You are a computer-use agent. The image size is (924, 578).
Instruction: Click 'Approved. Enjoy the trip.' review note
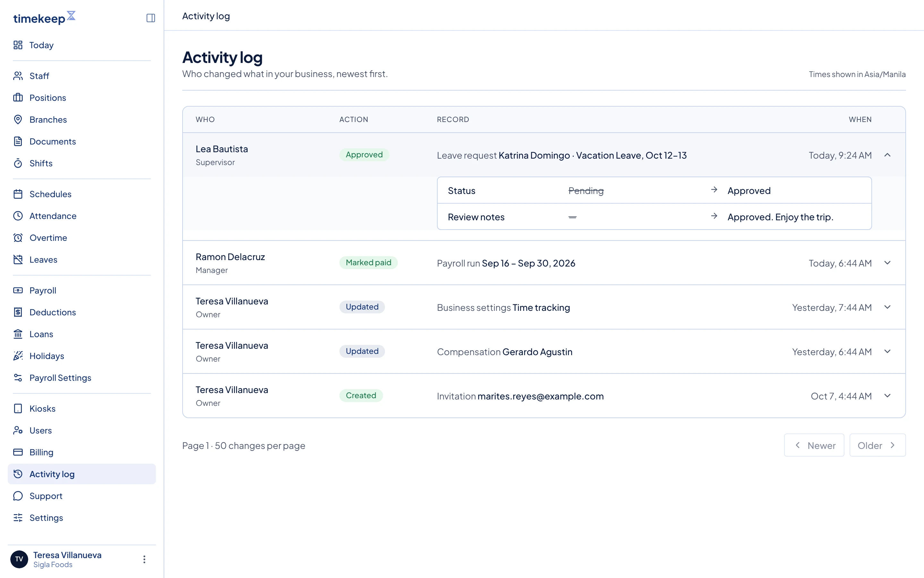[780, 217]
